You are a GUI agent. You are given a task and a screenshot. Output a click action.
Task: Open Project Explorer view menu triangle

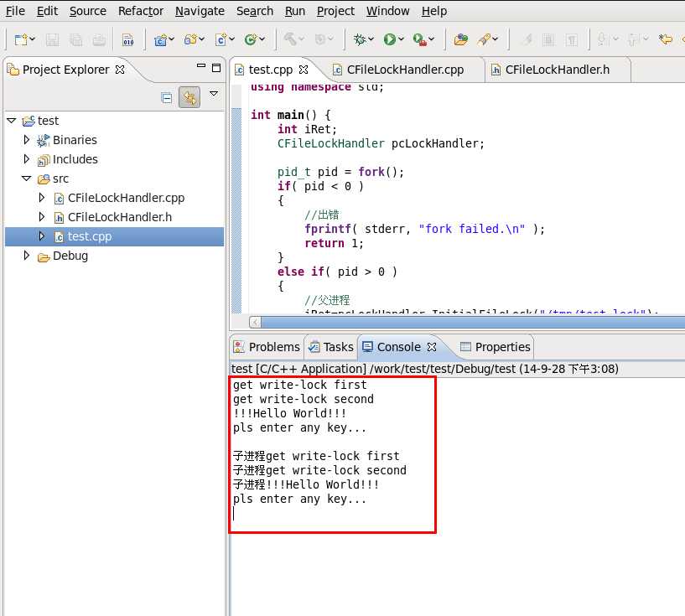(x=214, y=93)
